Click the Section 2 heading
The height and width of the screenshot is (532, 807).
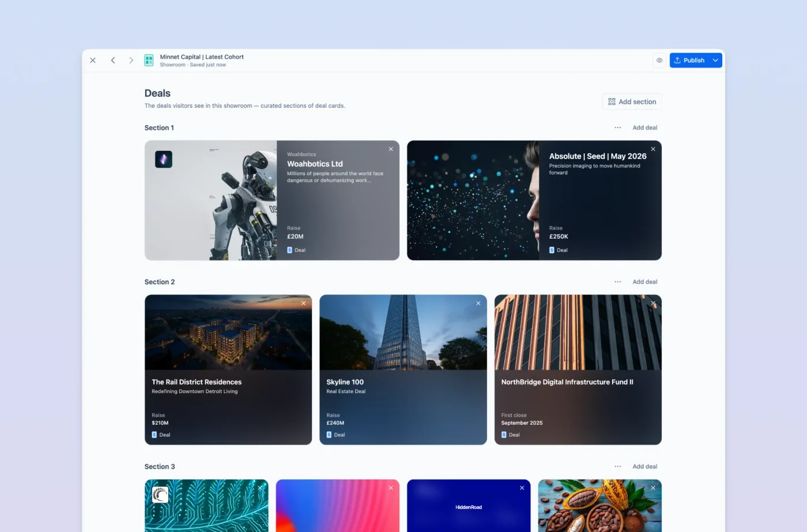[160, 282]
